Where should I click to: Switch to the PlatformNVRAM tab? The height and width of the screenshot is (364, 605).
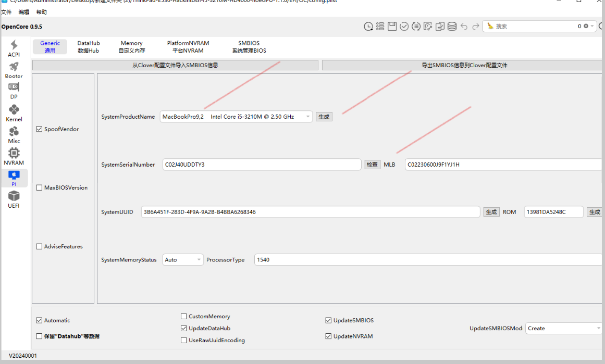tap(188, 47)
